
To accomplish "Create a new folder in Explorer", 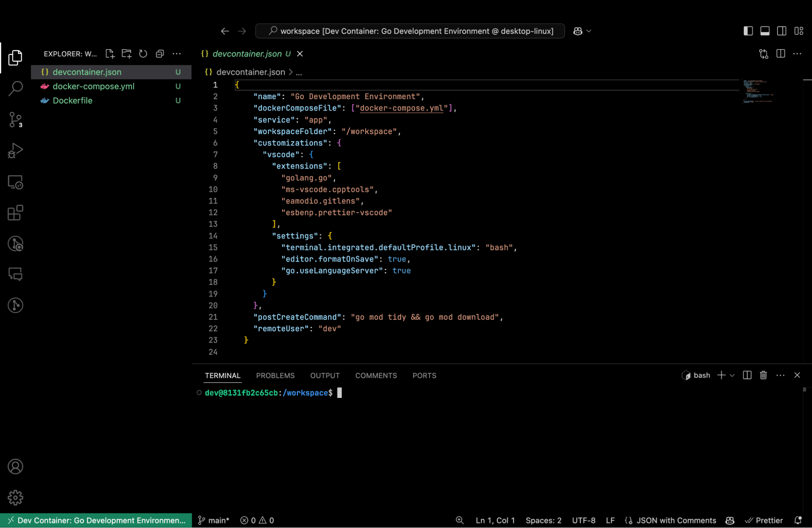I will tap(126, 54).
